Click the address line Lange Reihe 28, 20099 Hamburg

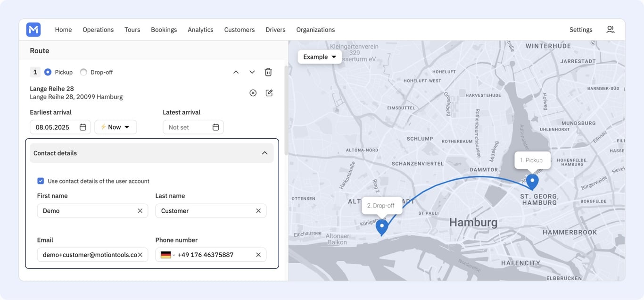click(76, 97)
